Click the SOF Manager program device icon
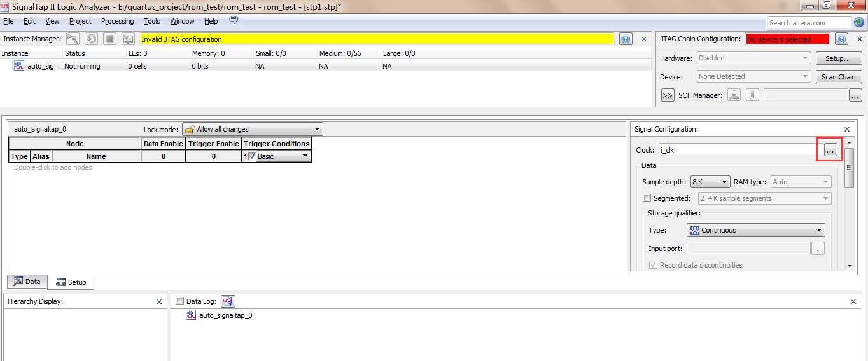Image resolution: width=868 pixels, height=361 pixels. pos(734,95)
